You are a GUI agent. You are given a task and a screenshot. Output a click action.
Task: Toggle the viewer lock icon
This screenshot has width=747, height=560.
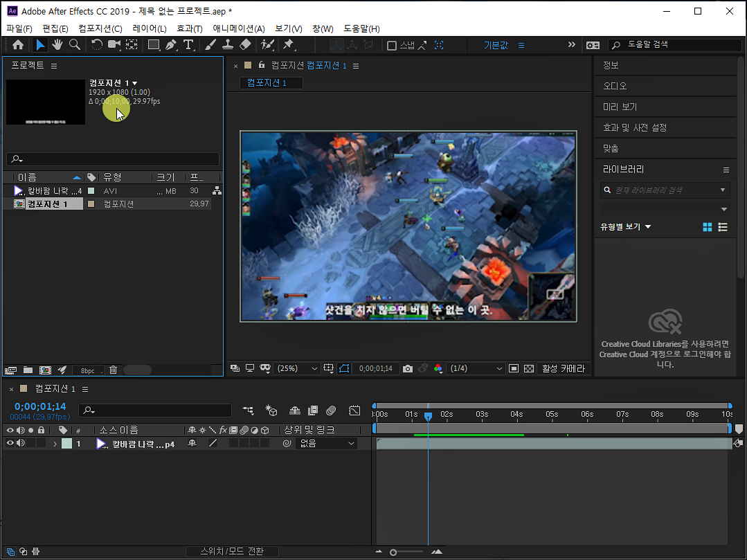pos(261,65)
